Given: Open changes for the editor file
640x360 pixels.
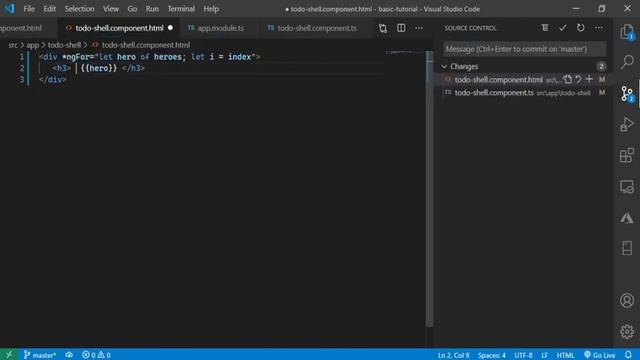Looking at the screenshot, I should coord(382,28).
